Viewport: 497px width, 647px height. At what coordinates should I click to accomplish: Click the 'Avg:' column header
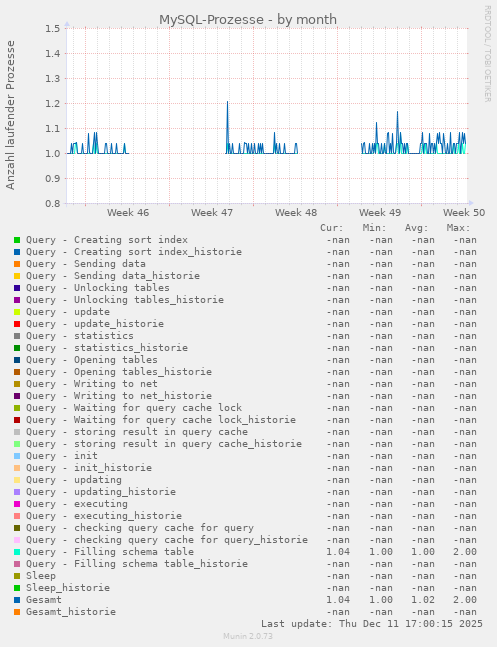417,228
